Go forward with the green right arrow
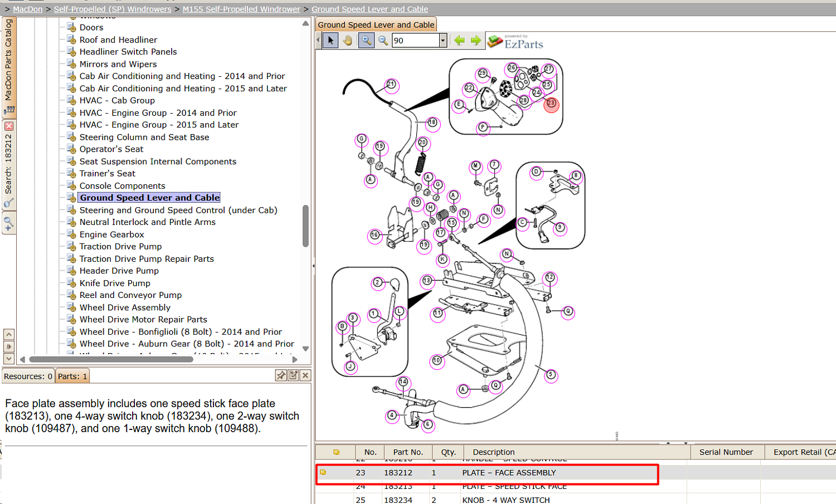Image resolution: width=836 pixels, height=504 pixels. (x=476, y=40)
